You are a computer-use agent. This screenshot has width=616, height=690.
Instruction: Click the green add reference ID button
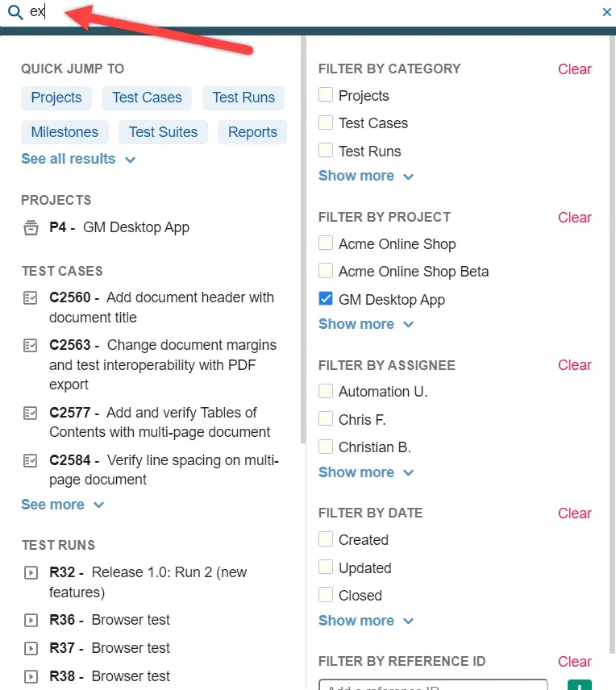580,684
